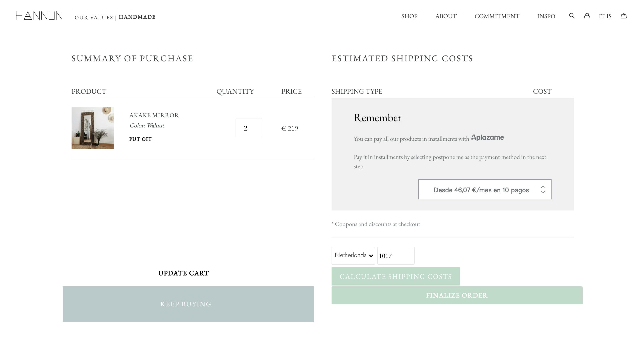Click the search magnifier icon
This screenshot has width=644, height=353.
pyautogui.click(x=572, y=16)
